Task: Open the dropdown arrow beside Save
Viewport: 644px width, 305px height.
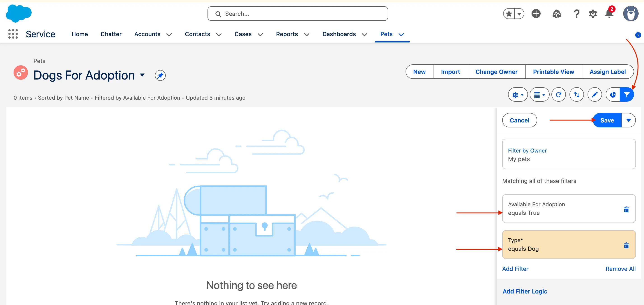Action: pos(628,120)
